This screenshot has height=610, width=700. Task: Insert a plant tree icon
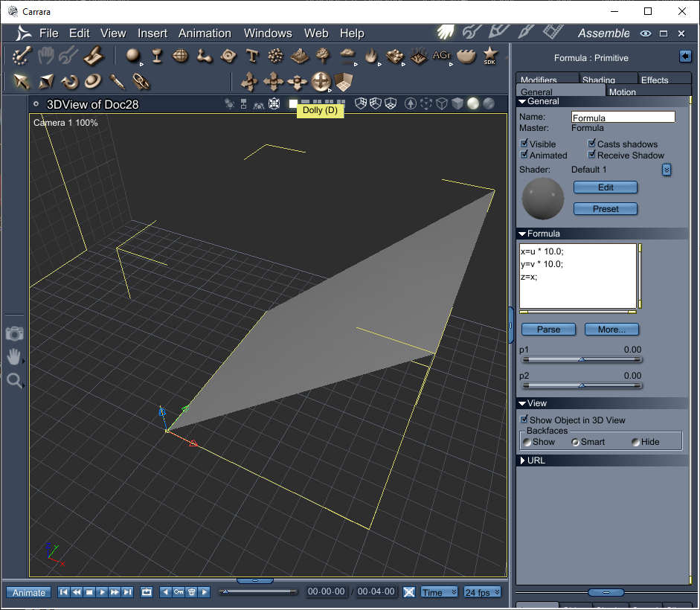pyautogui.click(x=323, y=56)
